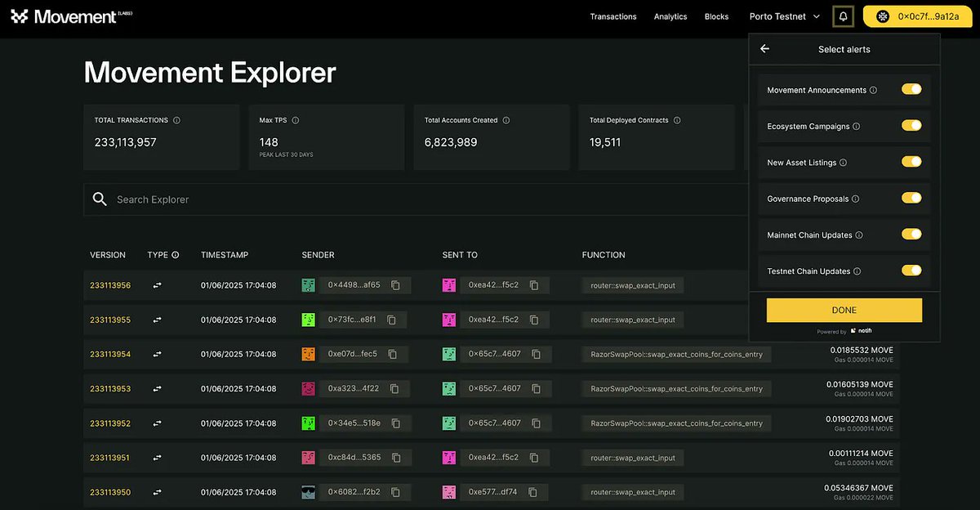The image size is (980, 510).
Task: Confirm alerts with the DONE button
Action: [844, 310]
